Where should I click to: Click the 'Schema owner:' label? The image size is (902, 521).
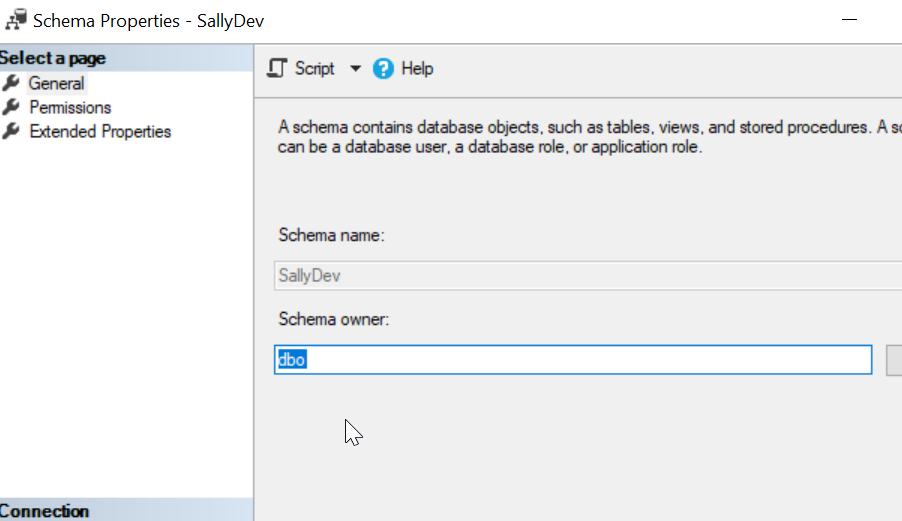click(x=332, y=319)
